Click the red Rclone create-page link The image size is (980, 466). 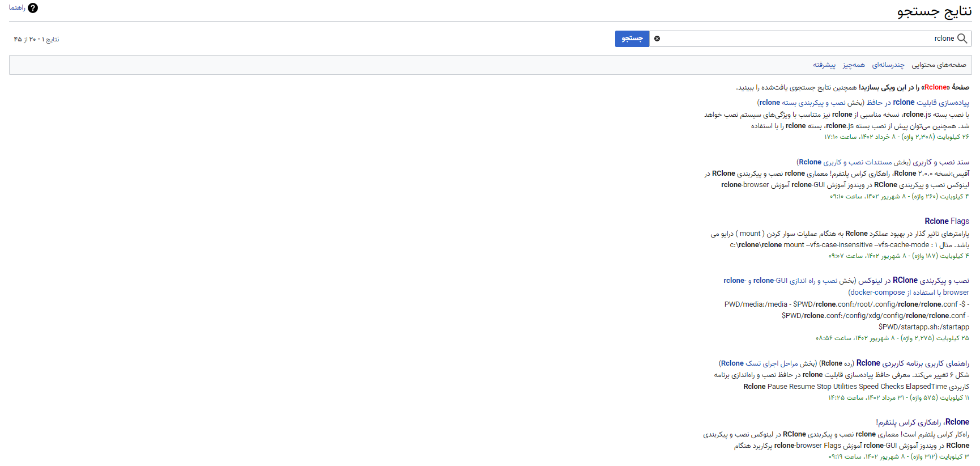point(936,87)
